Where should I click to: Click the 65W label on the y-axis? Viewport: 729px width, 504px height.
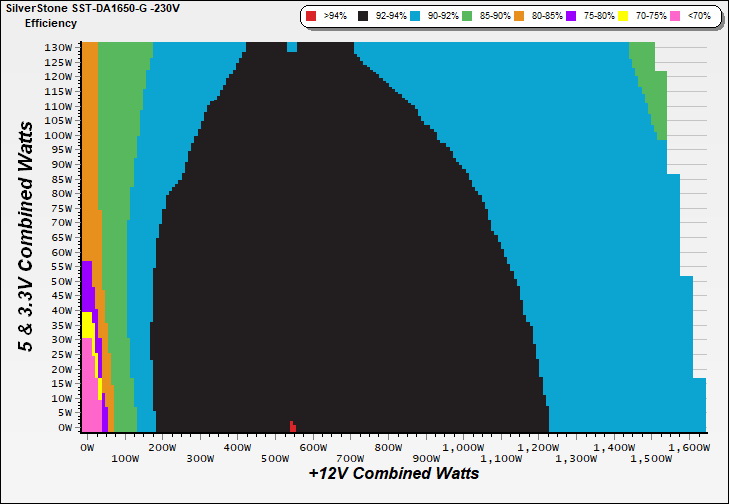[62, 237]
